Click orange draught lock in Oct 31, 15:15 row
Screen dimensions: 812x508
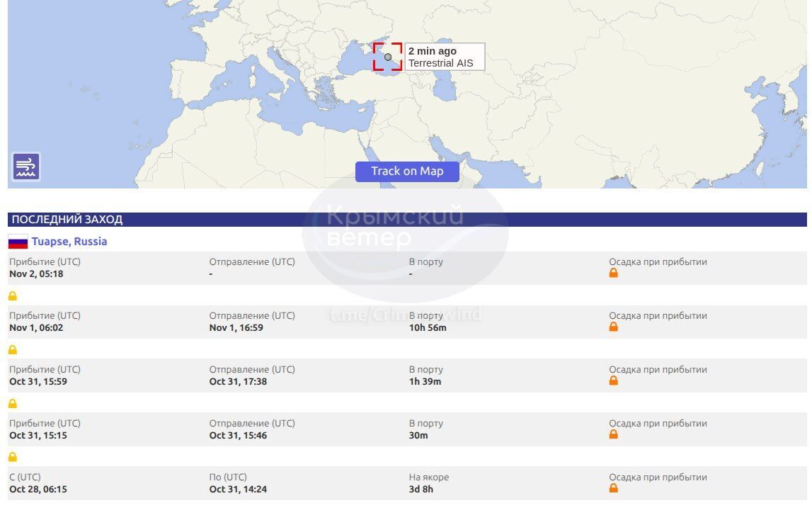614,435
